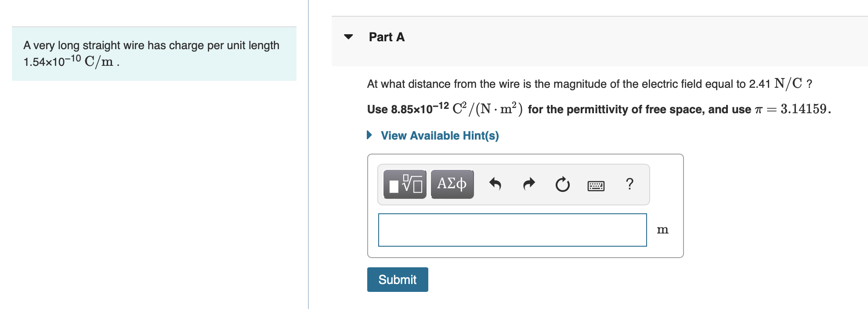This screenshot has width=868, height=309.
Task: Select the problem statement panel
Action: pyautogui.click(x=154, y=54)
